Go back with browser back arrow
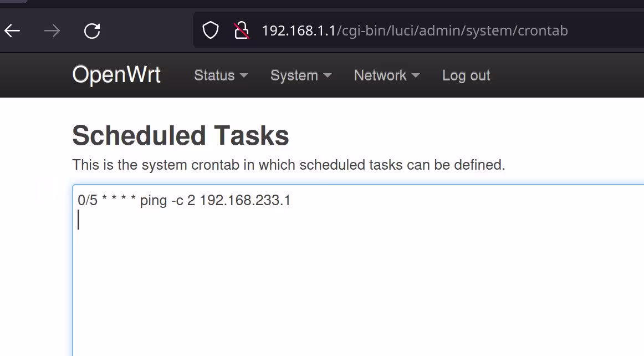 click(x=12, y=31)
